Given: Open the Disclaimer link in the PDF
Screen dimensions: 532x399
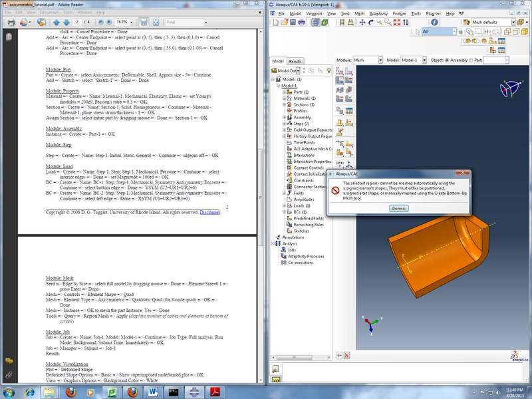Looking at the screenshot, I should pyautogui.click(x=210, y=212).
